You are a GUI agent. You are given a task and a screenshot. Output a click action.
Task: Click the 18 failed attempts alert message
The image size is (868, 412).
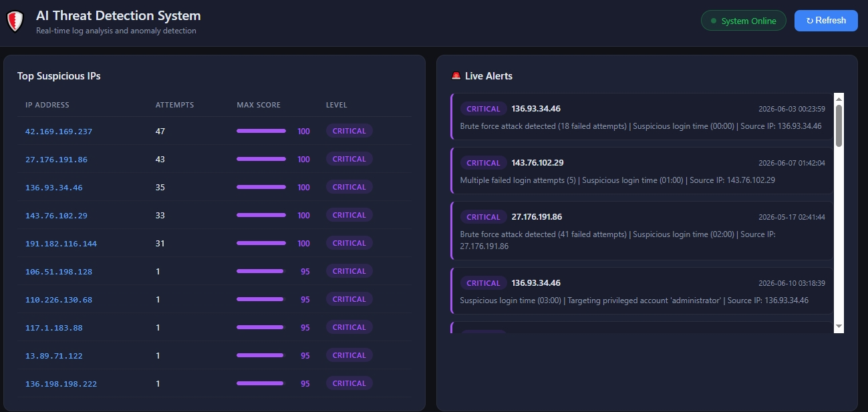point(641,126)
